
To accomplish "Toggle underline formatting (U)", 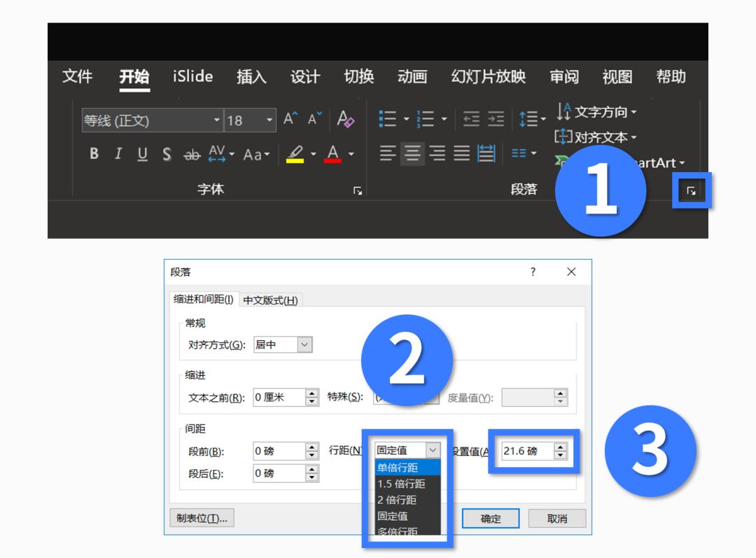I will pos(142,154).
